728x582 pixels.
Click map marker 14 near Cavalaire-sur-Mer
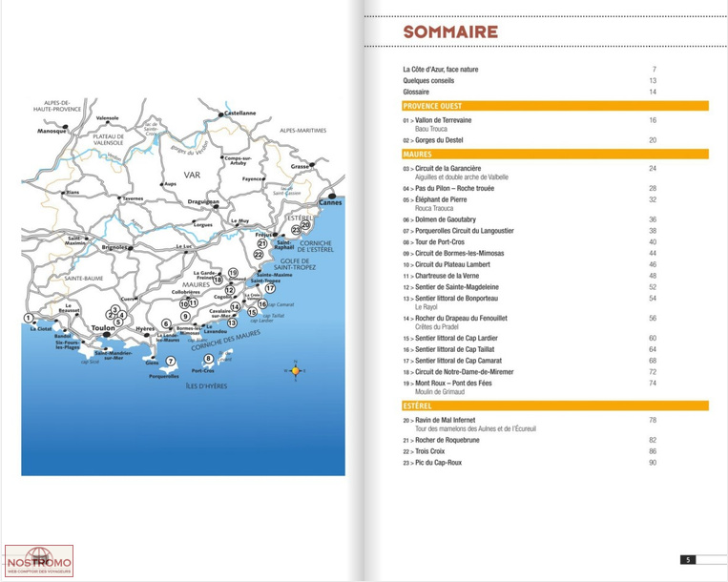tap(236, 307)
